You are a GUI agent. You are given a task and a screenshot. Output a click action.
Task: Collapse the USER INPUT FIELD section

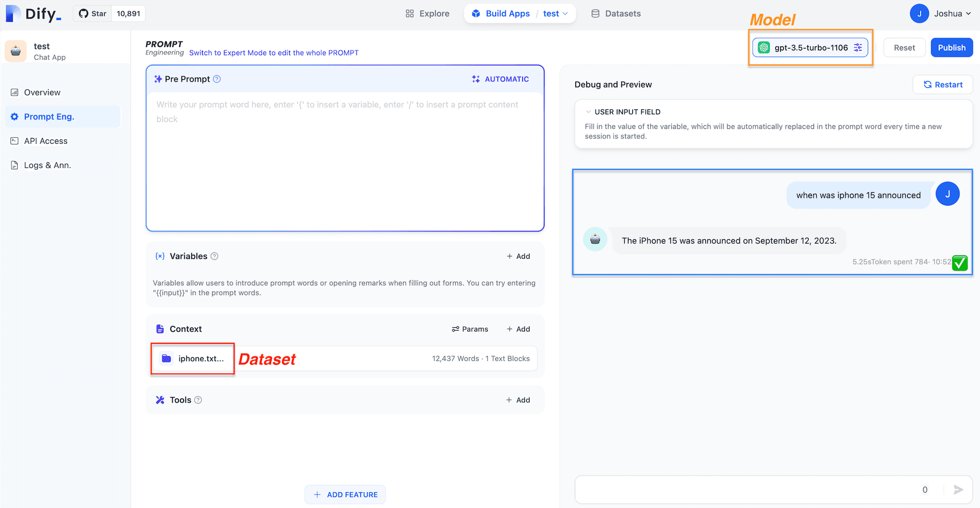[589, 111]
